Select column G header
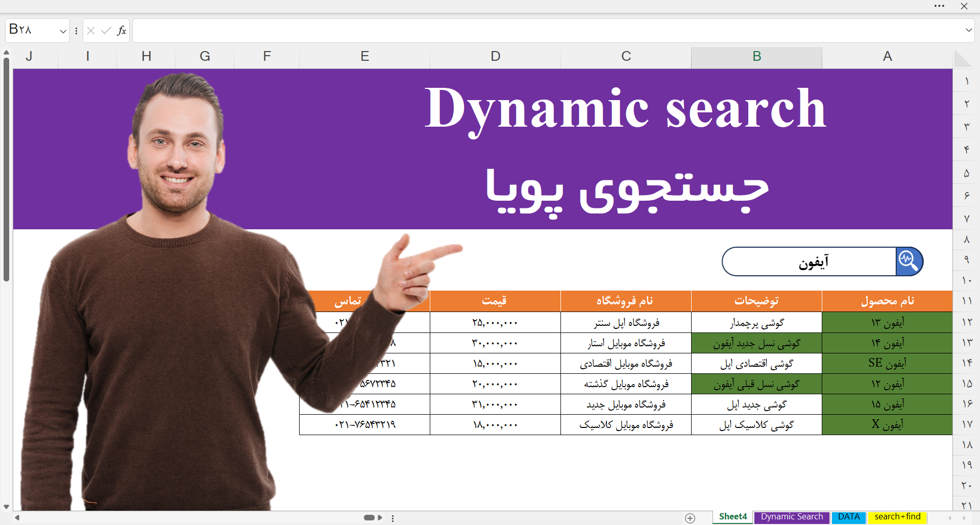Viewport: 980px width, 525px height. (x=205, y=57)
